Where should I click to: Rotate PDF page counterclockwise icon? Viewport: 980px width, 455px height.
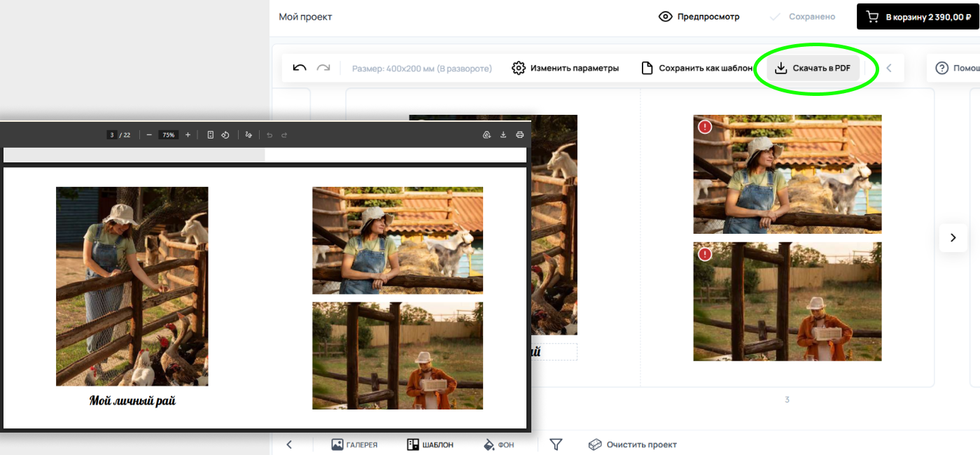pyautogui.click(x=225, y=135)
